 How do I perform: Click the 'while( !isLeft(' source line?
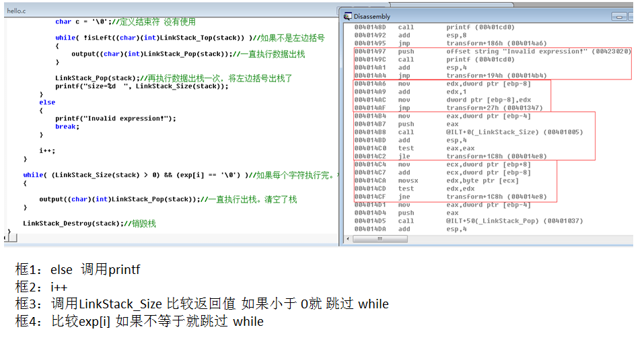tap(190, 38)
